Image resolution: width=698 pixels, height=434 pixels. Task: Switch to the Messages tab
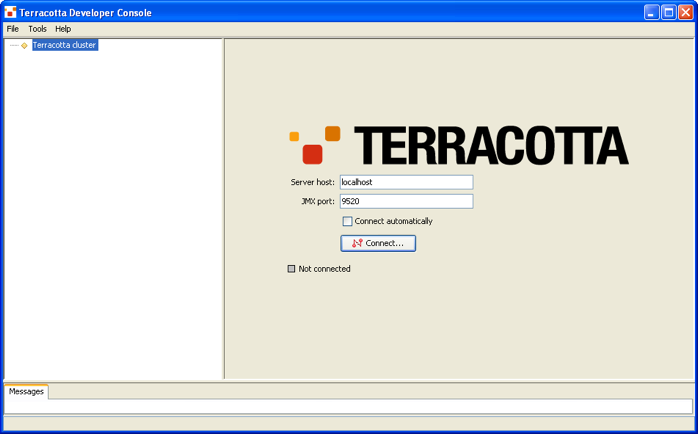pos(26,392)
